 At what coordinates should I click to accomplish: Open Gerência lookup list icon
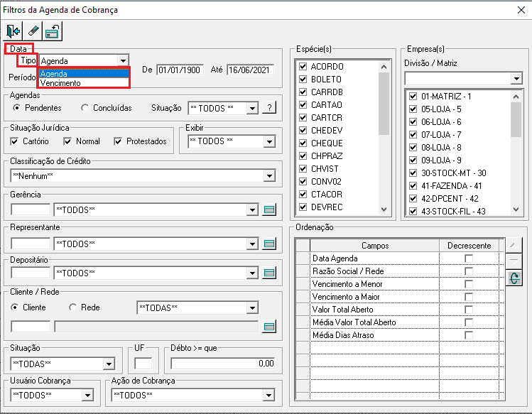[x=269, y=210]
